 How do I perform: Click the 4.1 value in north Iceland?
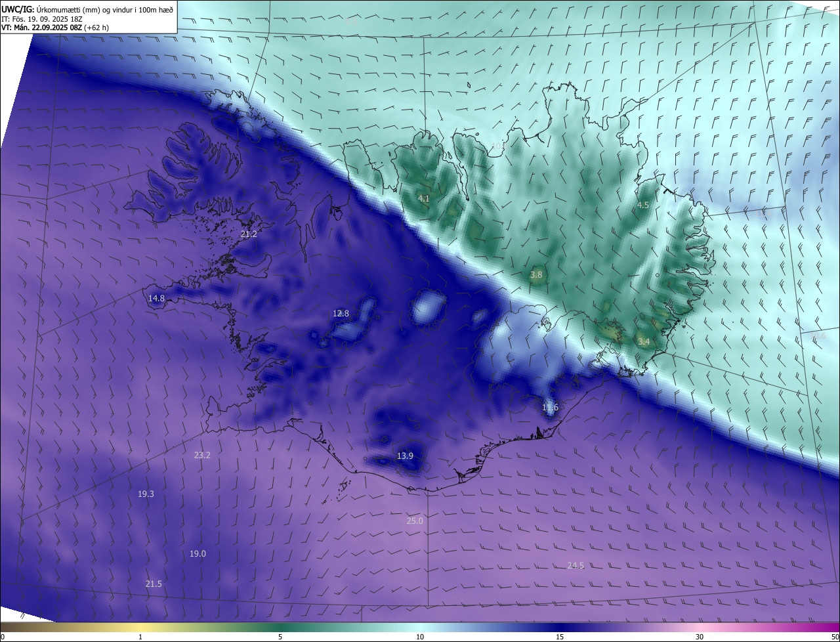pos(423,198)
